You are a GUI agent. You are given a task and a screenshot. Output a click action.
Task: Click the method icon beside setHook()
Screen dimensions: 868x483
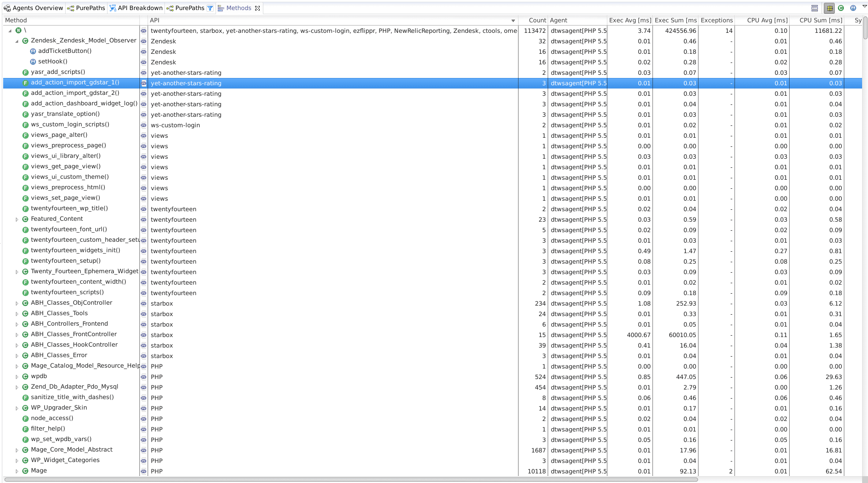point(33,62)
